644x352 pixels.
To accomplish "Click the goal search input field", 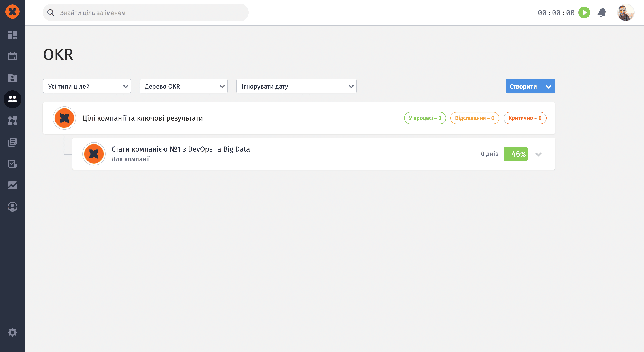I will (150, 13).
